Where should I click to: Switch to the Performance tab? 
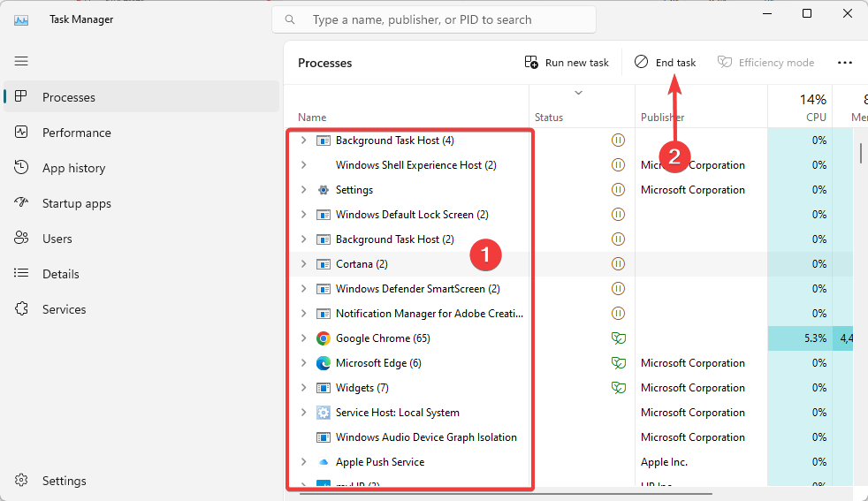coord(76,133)
